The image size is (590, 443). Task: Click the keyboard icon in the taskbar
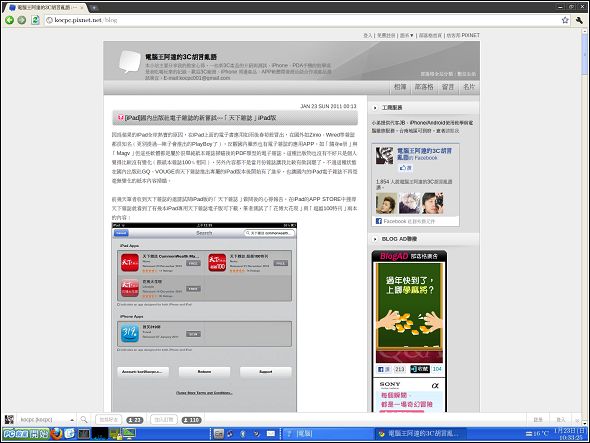219,434
